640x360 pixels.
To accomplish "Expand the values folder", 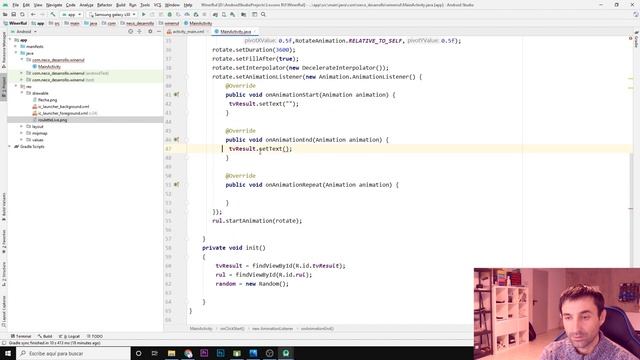I will pyautogui.click(x=22, y=140).
